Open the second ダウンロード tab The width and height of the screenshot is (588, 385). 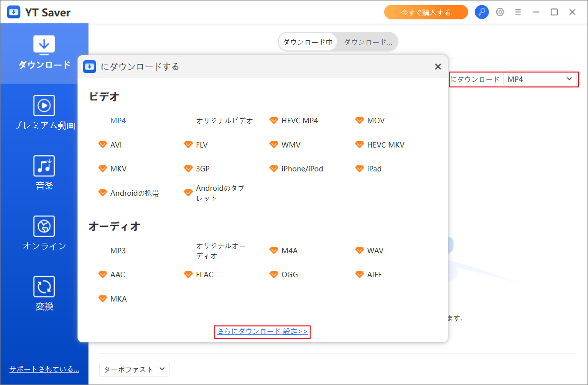(367, 42)
